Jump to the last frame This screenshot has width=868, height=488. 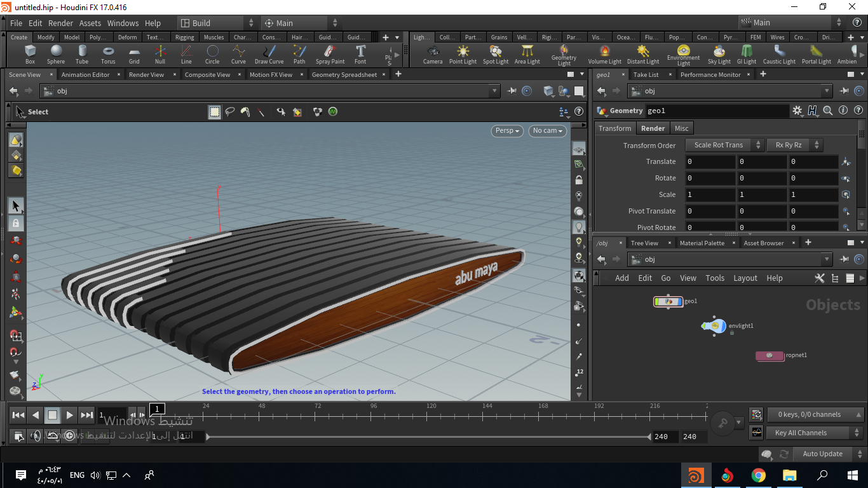(x=87, y=415)
